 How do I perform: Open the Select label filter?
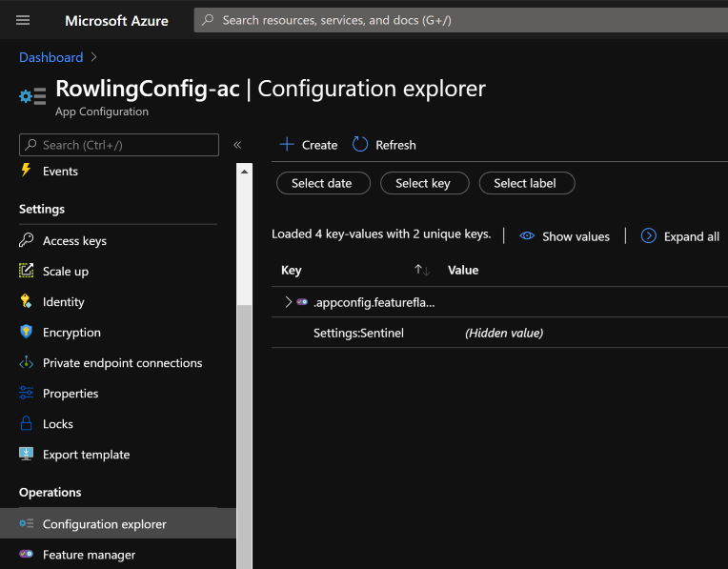pos(527,184)
